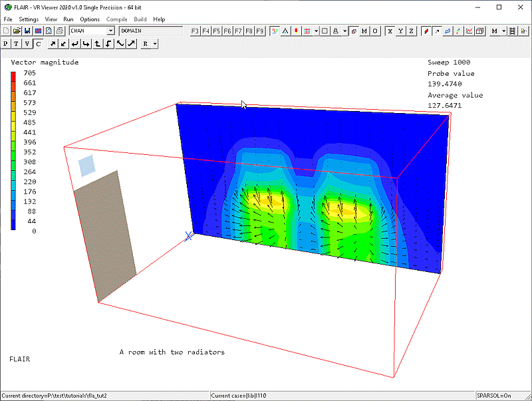Toggle the vector arrow display icon
Viewport: 532px width, 401px height.
pyautogui.click(x=437, y=31)
